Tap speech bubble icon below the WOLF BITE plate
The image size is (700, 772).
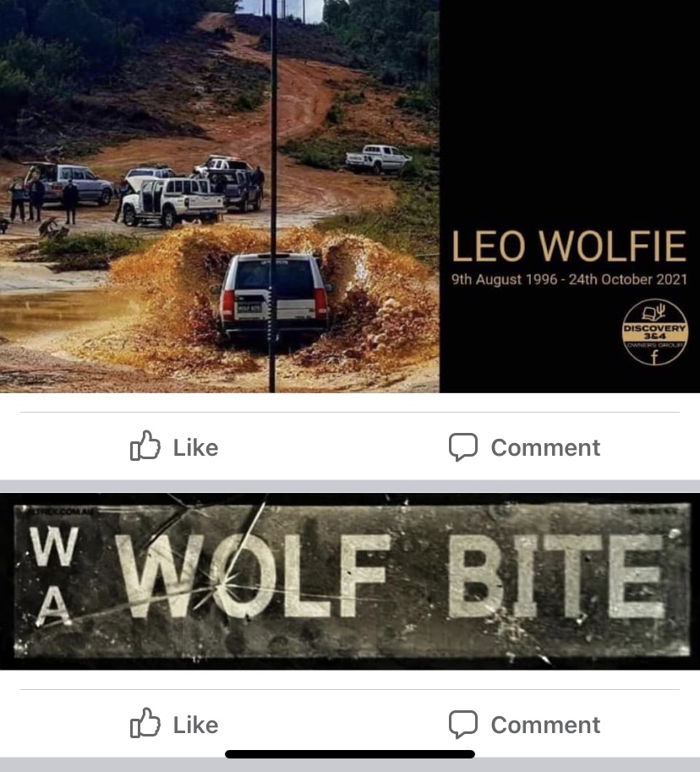click(462, 725)
